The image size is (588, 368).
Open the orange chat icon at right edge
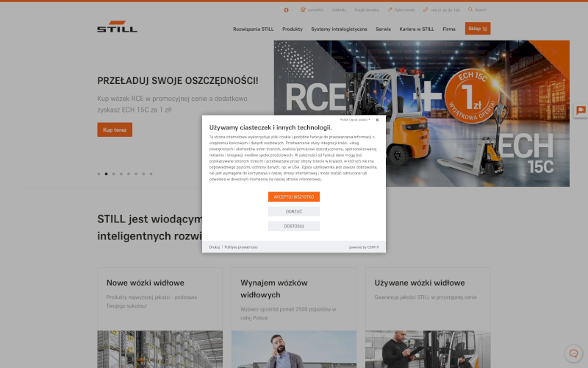[581, 110]
